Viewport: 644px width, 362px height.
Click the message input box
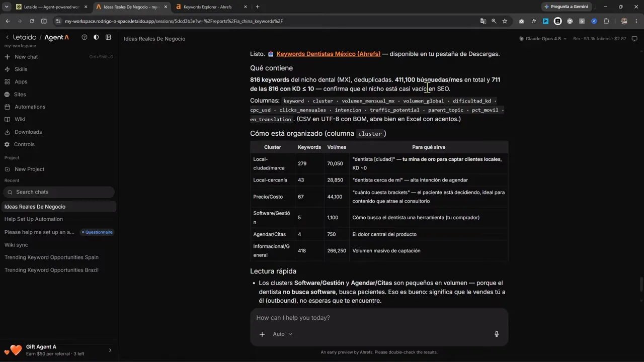tap(379, 318)
